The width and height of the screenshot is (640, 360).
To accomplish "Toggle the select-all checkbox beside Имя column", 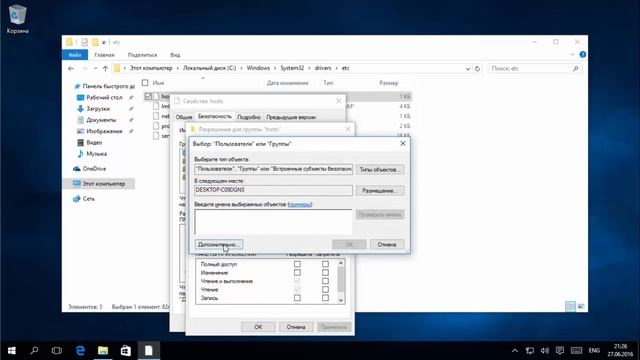I will pos(145,83).
